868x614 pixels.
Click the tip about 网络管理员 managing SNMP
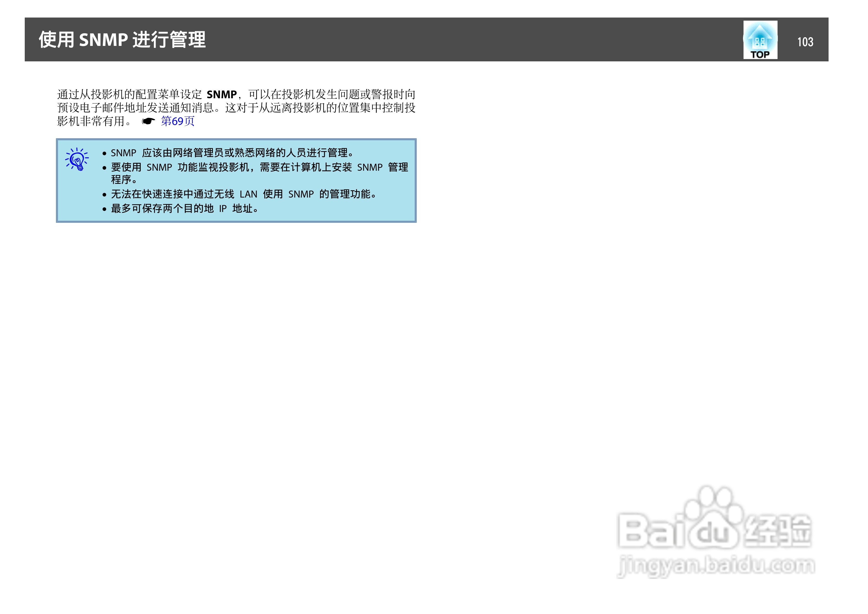pyautogui.click(x=232, y=153)
